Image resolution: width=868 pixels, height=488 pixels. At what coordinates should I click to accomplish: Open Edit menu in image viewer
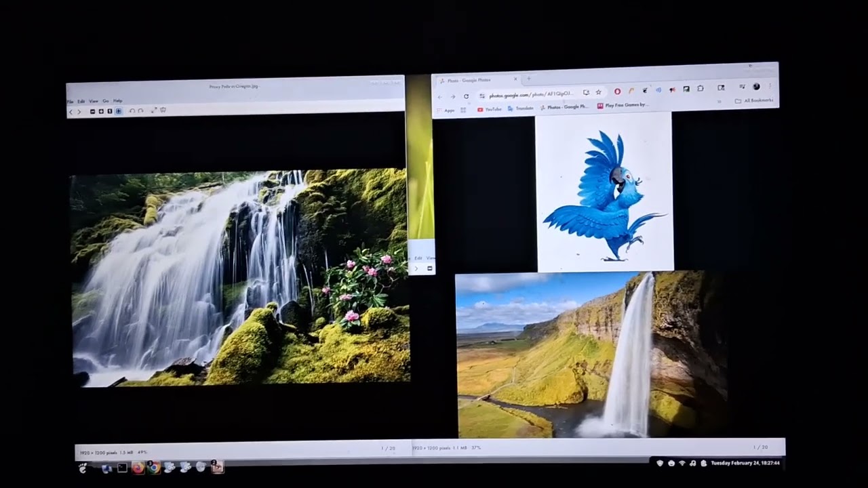pyautogui.click(x=81, y=102)
